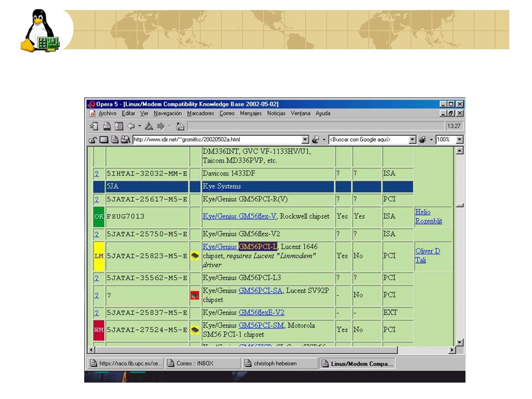Toggle the document mode page icon
The width and height of the screenshot is (532, 399).
point(115,140)
